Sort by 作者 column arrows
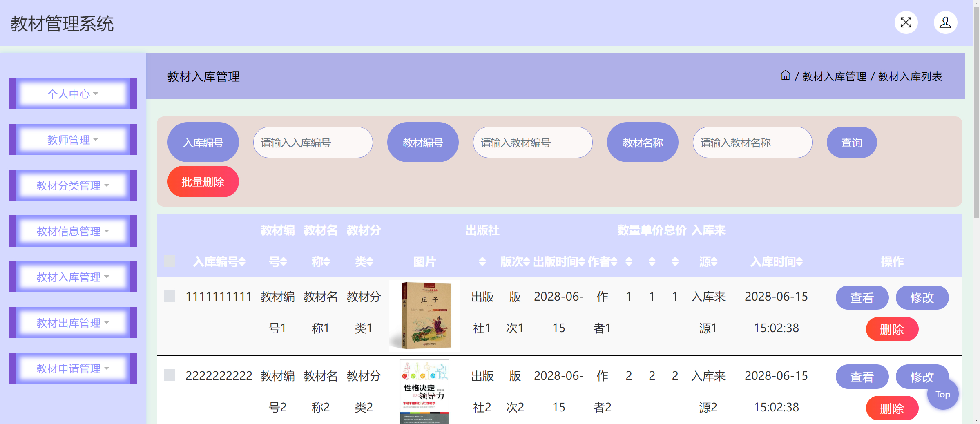Viewport: 980px width, 424px height. tap(614, 262)
